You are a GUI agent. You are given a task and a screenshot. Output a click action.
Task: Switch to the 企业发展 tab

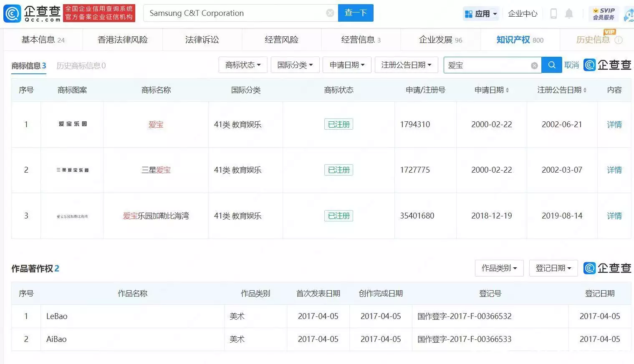click(441, 40)
